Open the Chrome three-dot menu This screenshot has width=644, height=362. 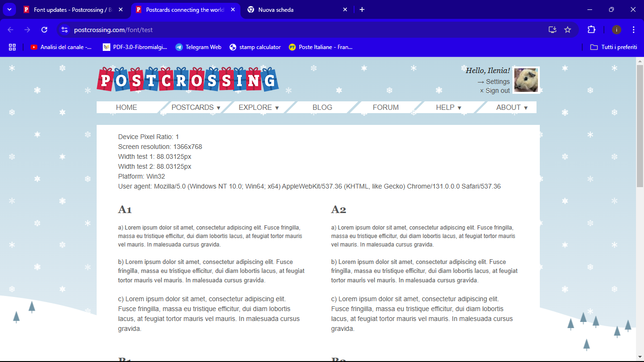point(634,30)
